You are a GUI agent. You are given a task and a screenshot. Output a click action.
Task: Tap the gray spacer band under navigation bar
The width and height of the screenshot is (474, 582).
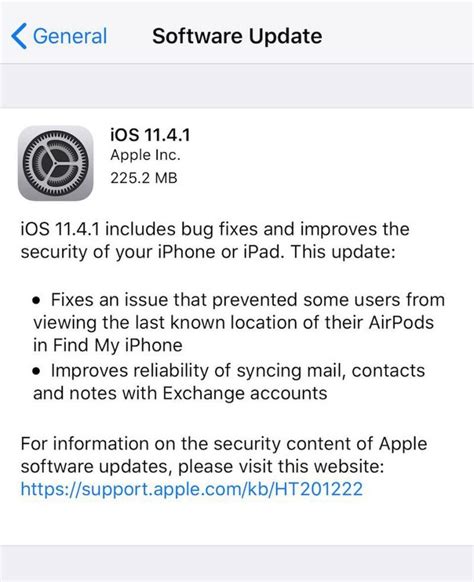237,86
